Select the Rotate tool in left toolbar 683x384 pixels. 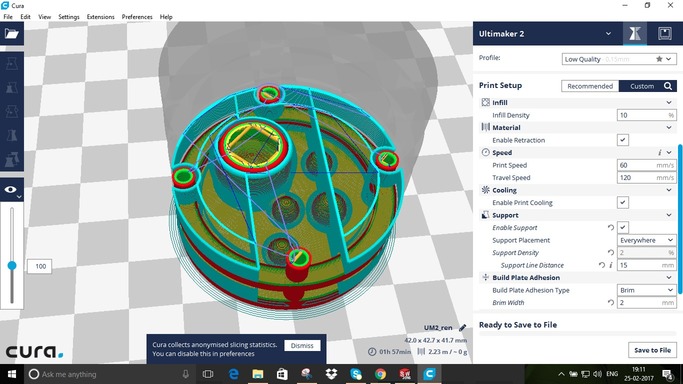coord(12,111)
